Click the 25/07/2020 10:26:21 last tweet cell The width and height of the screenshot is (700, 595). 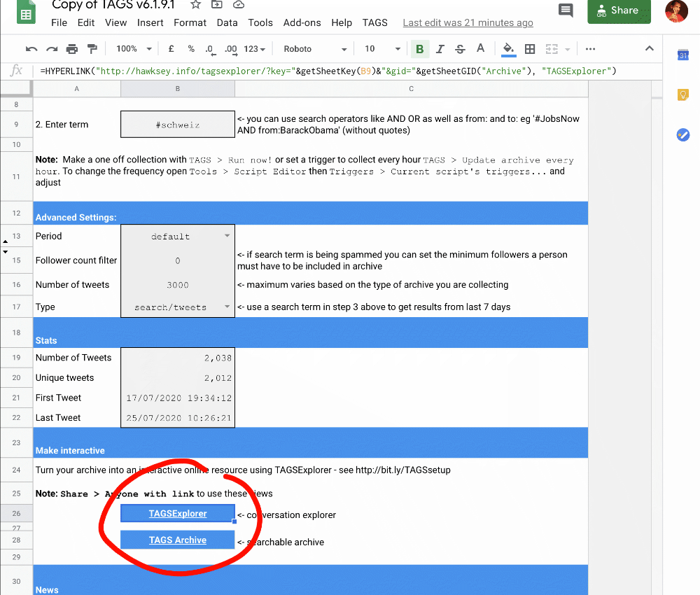click(x=178, y=418)
